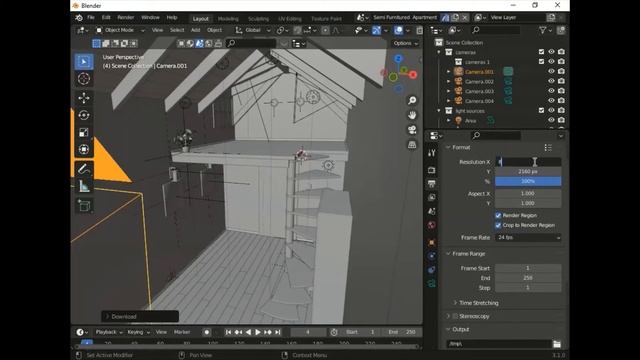Toggle Crop to Render Region checkbox

point(498,225)
